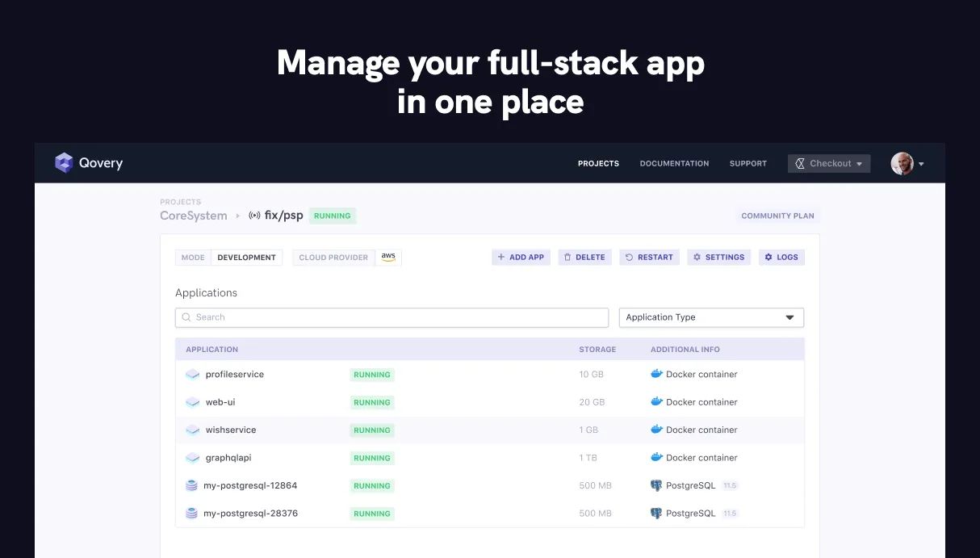
Task: Click RUNNING status of my-postgresql-28376
Action: 372,514
